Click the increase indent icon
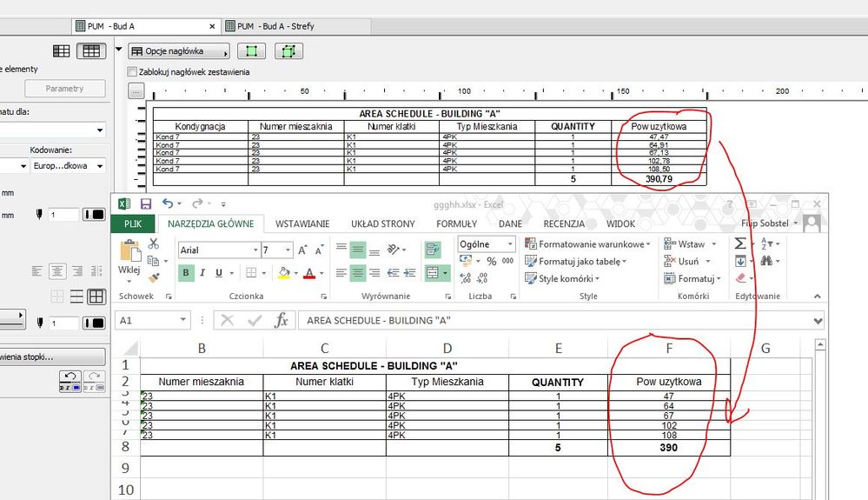The image size is (868, 500). tap(409, 273)
